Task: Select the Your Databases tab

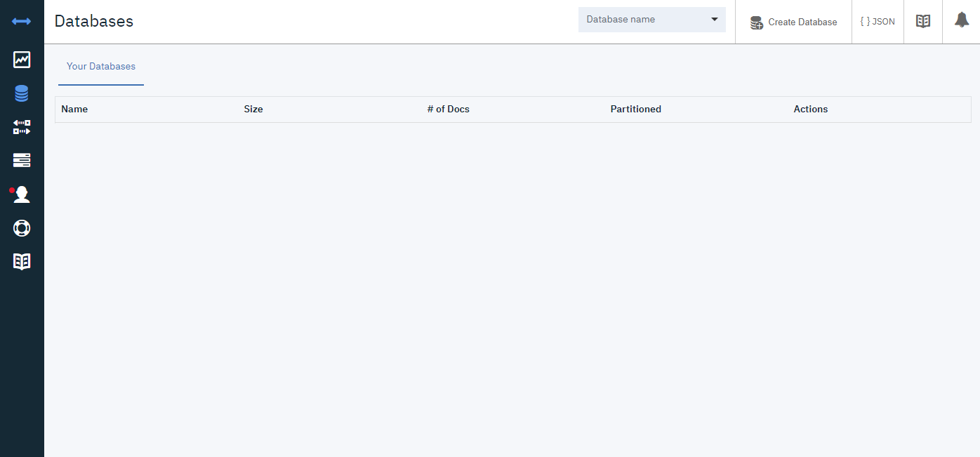Action: (101, 67)
